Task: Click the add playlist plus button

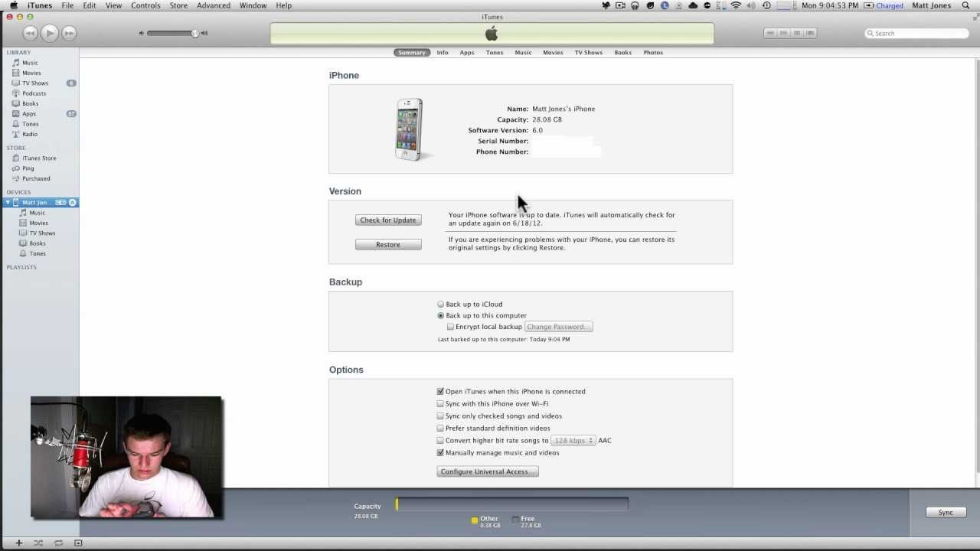Action: pyautogui.click(x=18, y=543)
